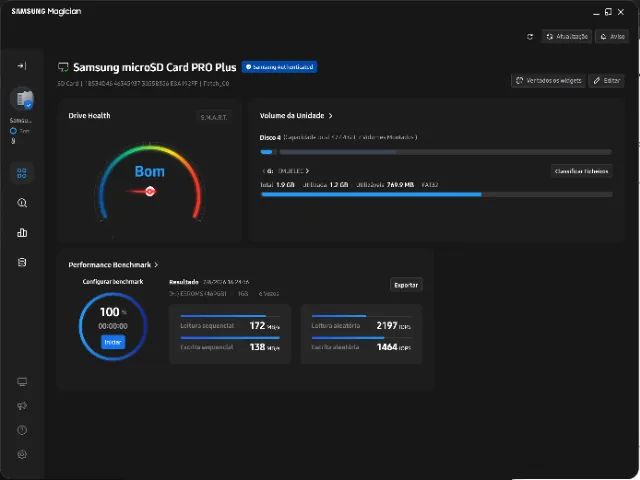The width and height of the screenshot is (640, 480).
Task: Open the Configurar benchmark link
Action: pyautogui.click(x=113, y=282)
